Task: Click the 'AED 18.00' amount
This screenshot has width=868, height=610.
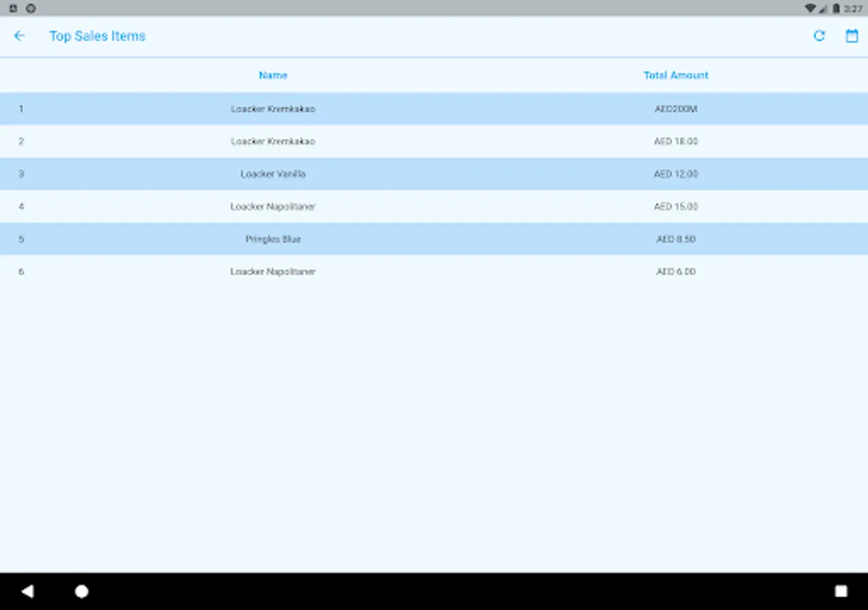Action: (x=676, y=141)
